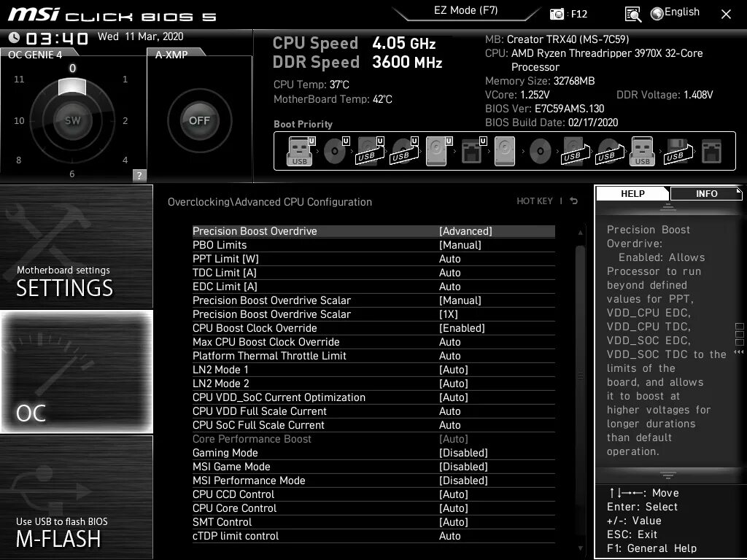
Task: Turn on the A-XMP OFF button
Action: coord(199,120)
